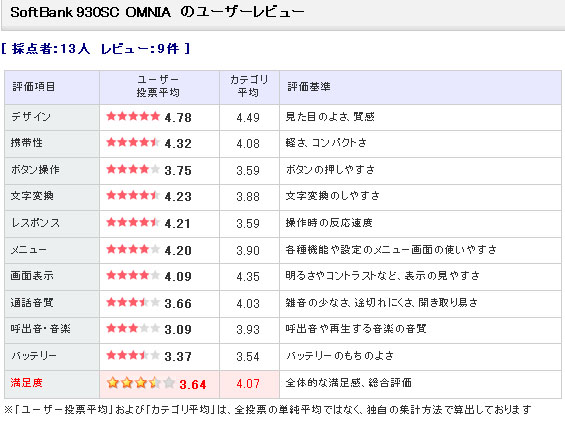Click the 呼出音・音楽 star rating icons

click(x=133, y=328)
